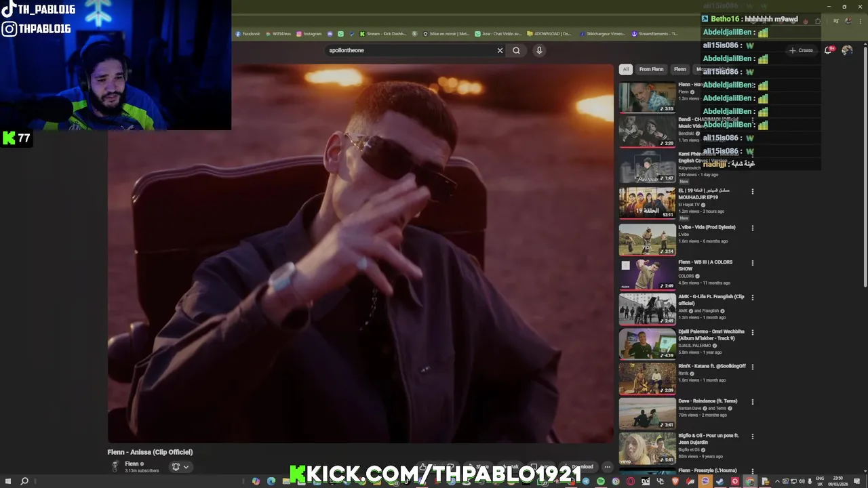Open options menu for Dave - Raindance
This screenshot has width=868, height=488.
pyautogui.click(x=752, y=402)
